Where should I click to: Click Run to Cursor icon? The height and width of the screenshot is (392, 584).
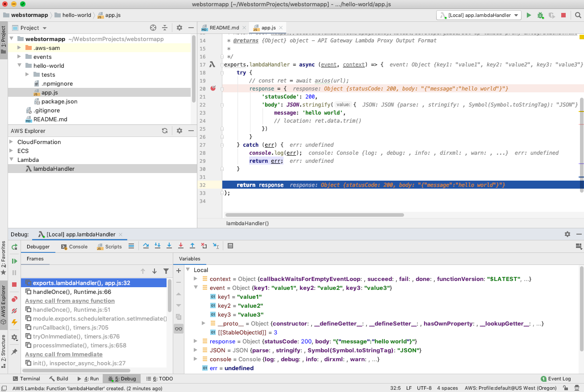[216, 246]
